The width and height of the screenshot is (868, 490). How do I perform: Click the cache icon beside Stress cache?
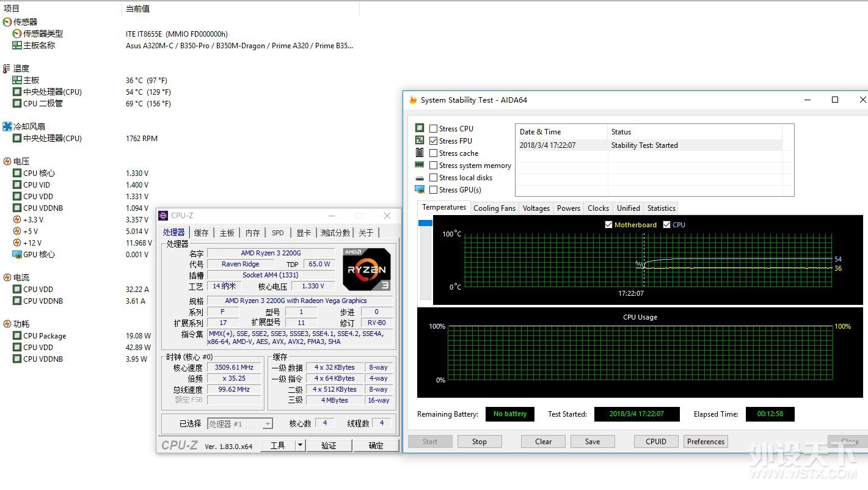[420, 153]
